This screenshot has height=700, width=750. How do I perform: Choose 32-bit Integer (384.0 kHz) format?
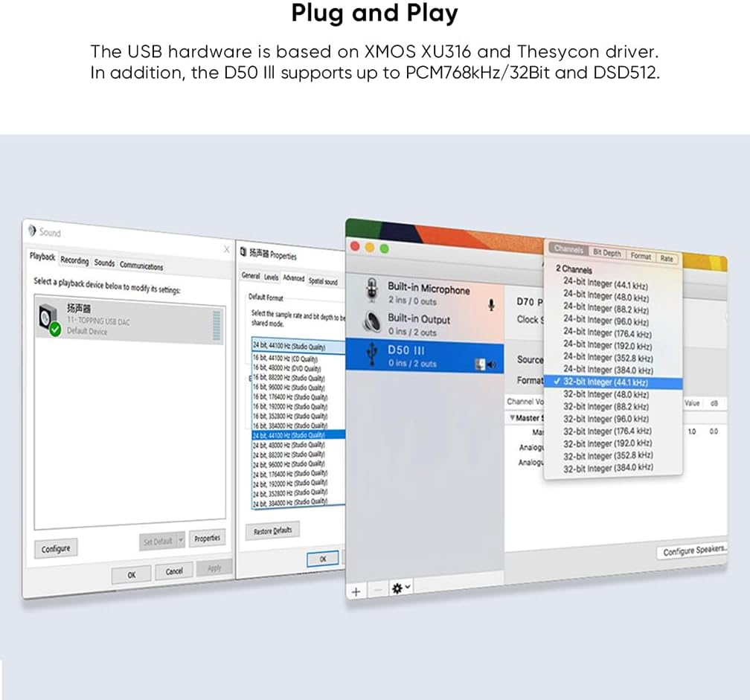pos(608,468)
